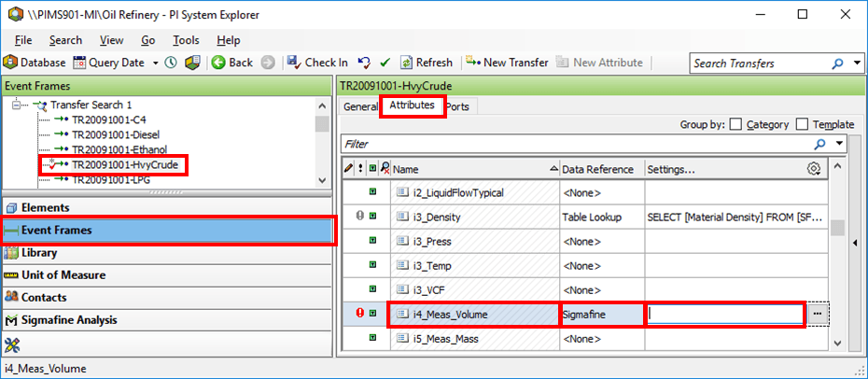Click the grayed Forward arrow icon
The image size is (868, 379).
point(268,63)
